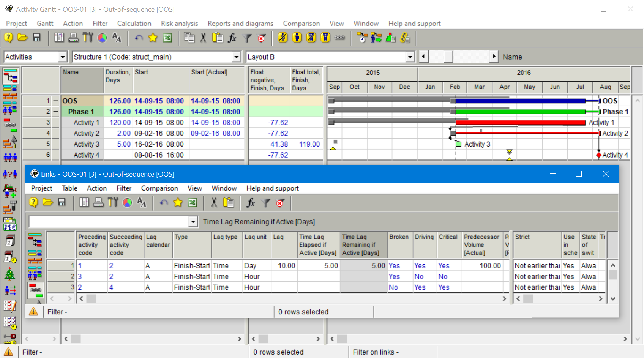Image resolution: width=644 pixels, height=358 pixels.
Task: Click the three people icon in left sidebar
Action: click(10, 157)
